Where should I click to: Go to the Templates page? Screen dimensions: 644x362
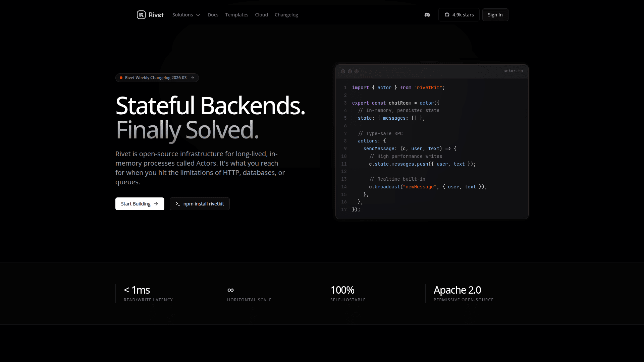236,15
